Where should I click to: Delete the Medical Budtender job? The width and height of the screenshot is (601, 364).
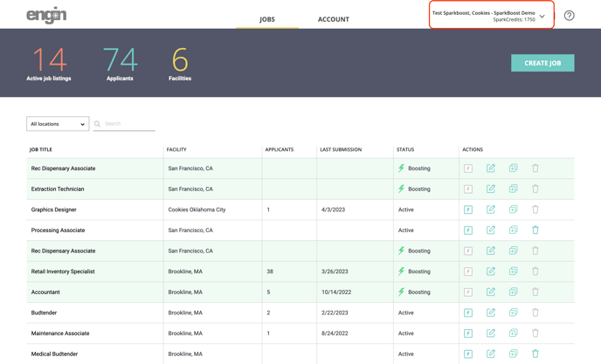535,354
